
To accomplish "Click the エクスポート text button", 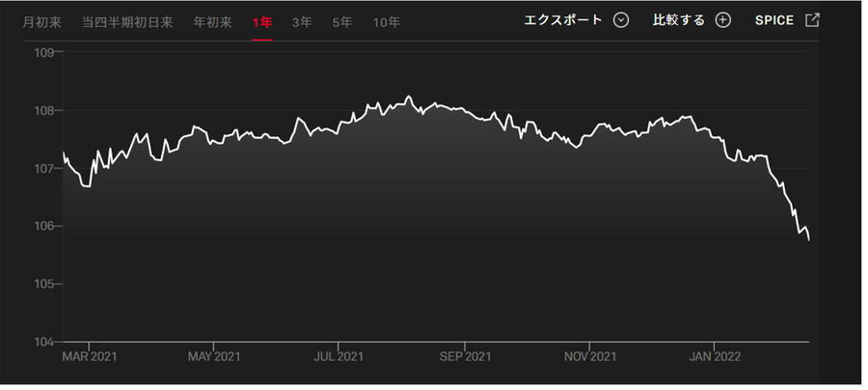I will pos(562,20).
